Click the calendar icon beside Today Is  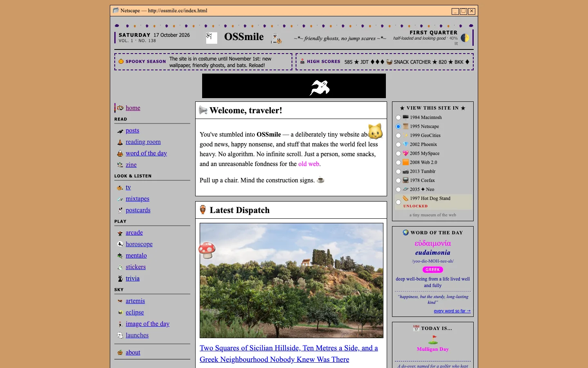416,328
